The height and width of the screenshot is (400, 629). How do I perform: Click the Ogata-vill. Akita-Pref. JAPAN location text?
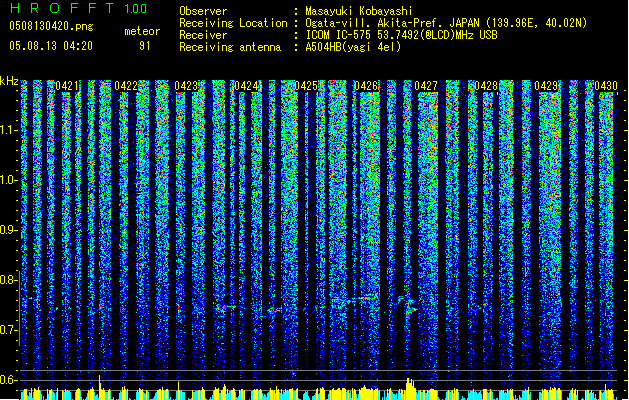coord(446,23)
